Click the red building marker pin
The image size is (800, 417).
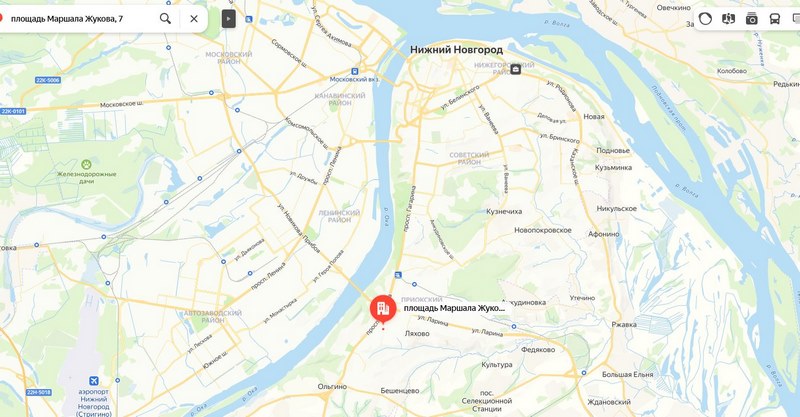383,309
